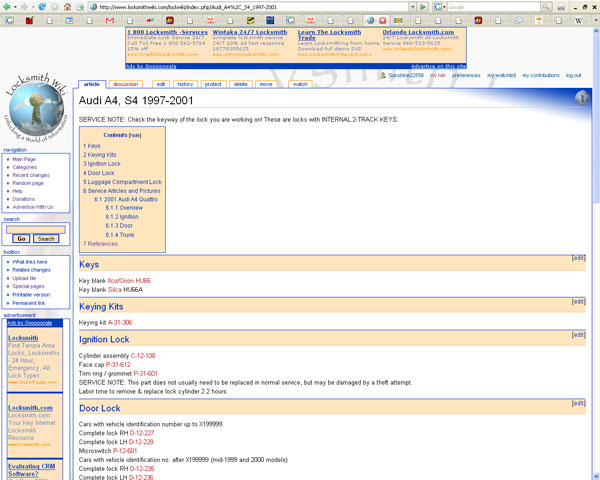Click the browser Back arrow button

(x=7, y=7)
